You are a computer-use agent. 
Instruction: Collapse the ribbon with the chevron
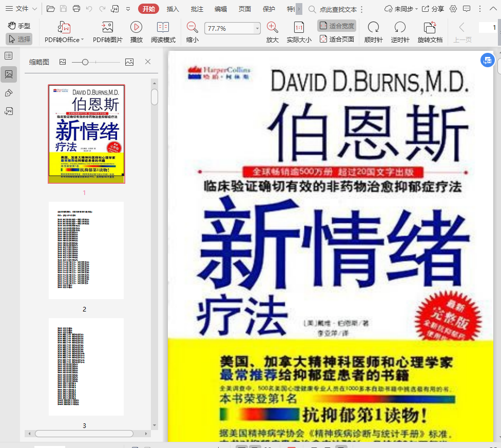[493, 9]
